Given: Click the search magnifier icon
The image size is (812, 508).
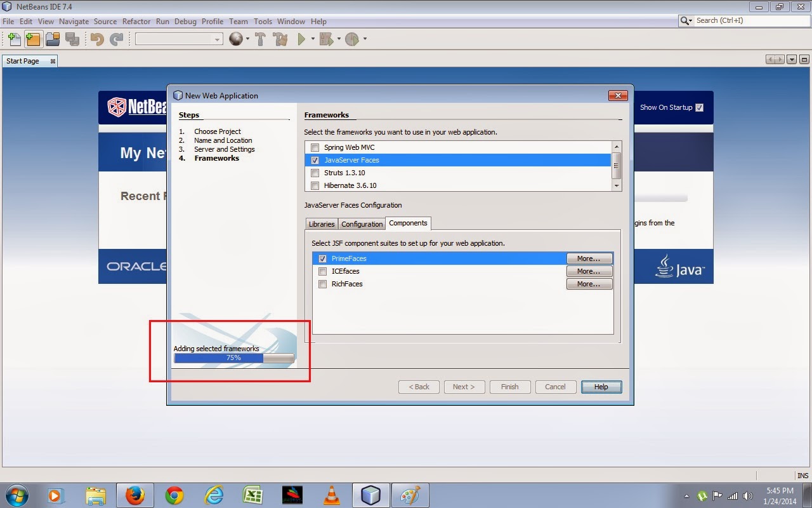Looking at the screenshot, I should 686,20.
